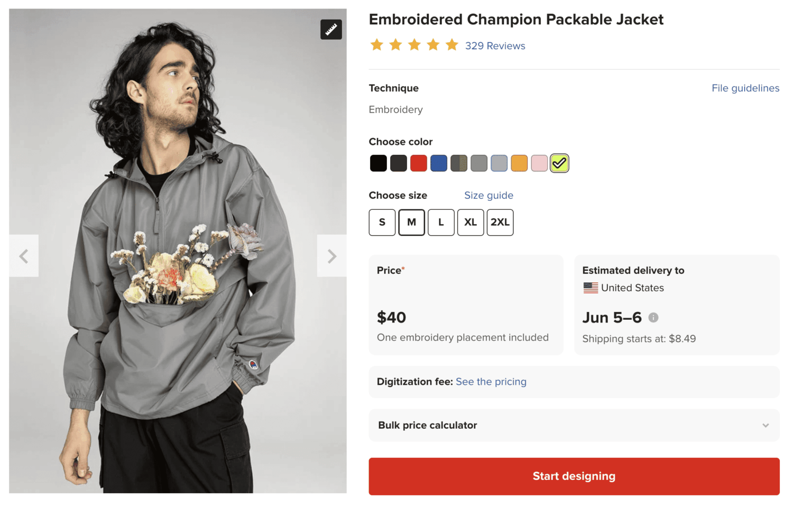Image resolution: width=812 pixels, height=508 pixels.
Task: Click the United States flag icon
Action: (x=590, y=288)
